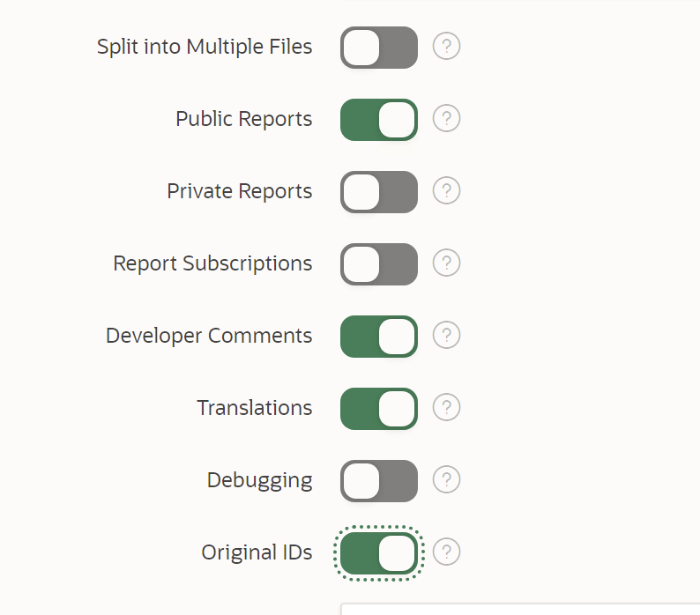The height and width of the screenshot is (615, 700).
Task: Show help for Public Reports option
Action: [x=447, y=119]
